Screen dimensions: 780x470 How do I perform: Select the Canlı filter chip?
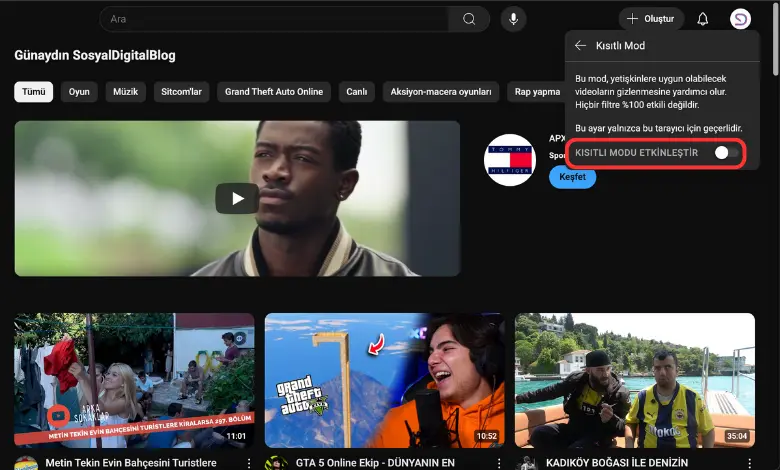point(357,92)
